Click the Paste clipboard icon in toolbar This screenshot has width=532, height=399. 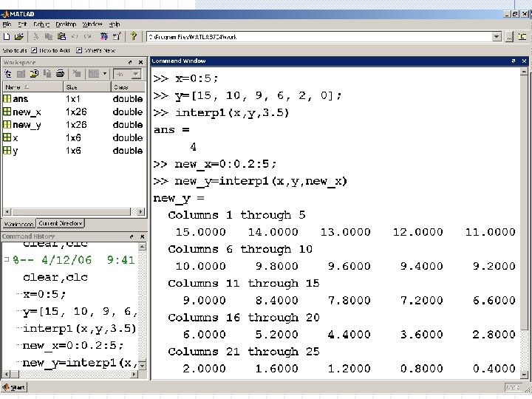point(61,36)
